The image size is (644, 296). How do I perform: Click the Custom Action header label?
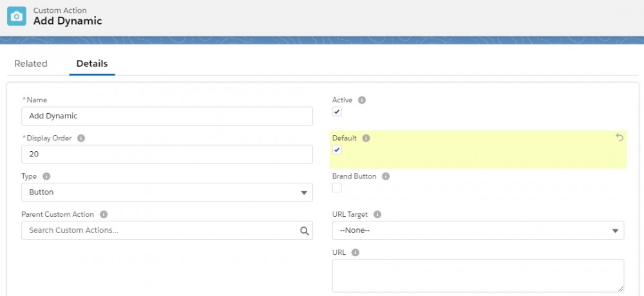[60, 10]
